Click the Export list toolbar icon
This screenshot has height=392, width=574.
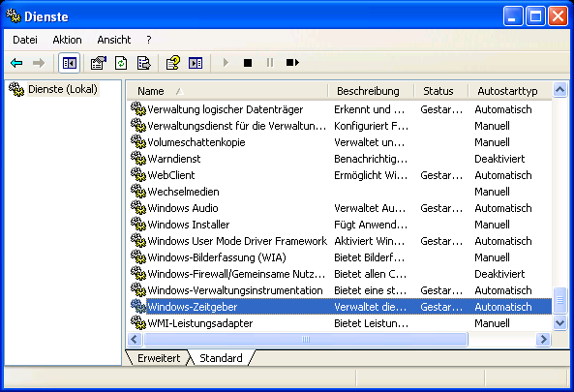[143, 63]
